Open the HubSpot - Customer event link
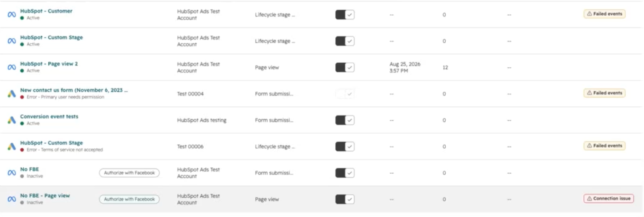The width and height of the screenshot is (644, 217). [x=46, y=11]
